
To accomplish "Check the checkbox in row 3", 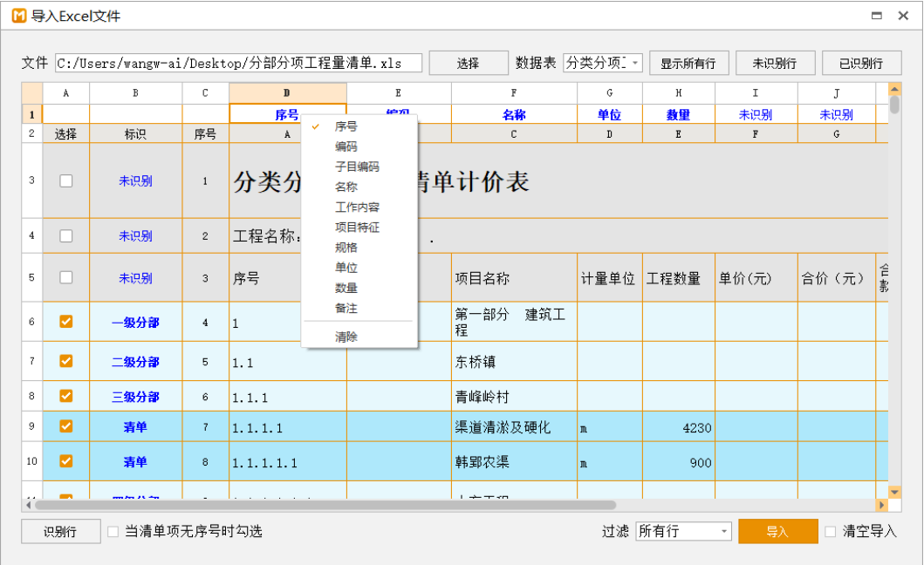I will pos(66,181).
